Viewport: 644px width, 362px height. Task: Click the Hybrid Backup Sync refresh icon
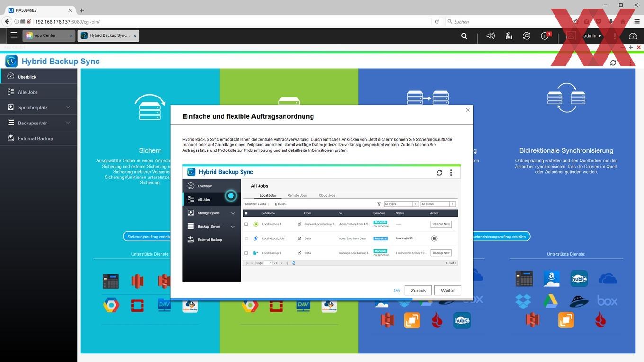pos(613,62)
